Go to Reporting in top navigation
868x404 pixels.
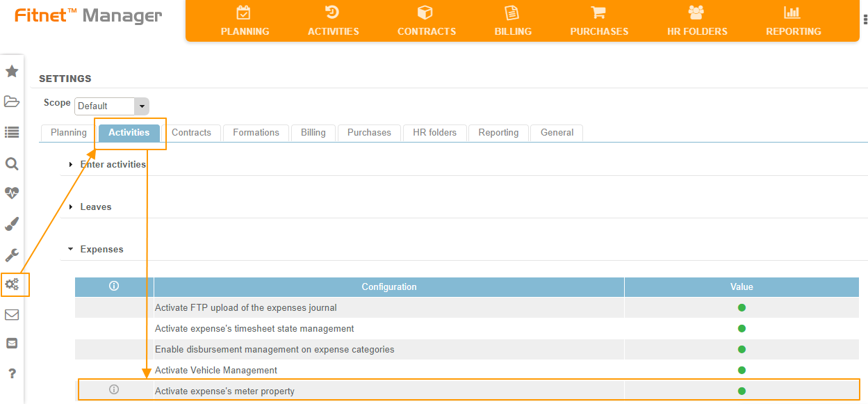pyautogui.click(x=793, y=21)
